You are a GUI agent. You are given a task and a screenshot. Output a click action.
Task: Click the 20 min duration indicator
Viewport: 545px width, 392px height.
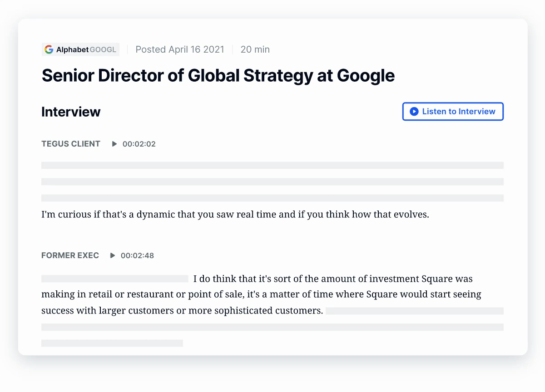coord(255,49)
